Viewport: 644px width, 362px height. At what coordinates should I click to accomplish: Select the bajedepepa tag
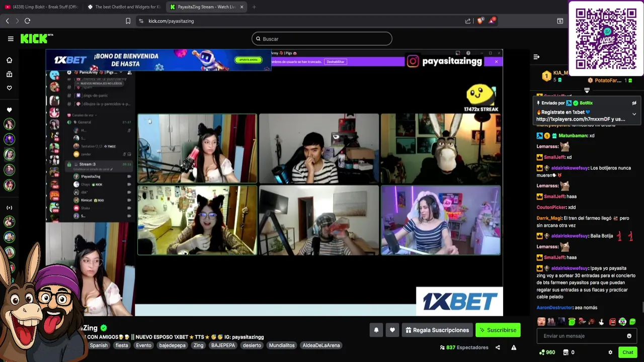(173, 345)
